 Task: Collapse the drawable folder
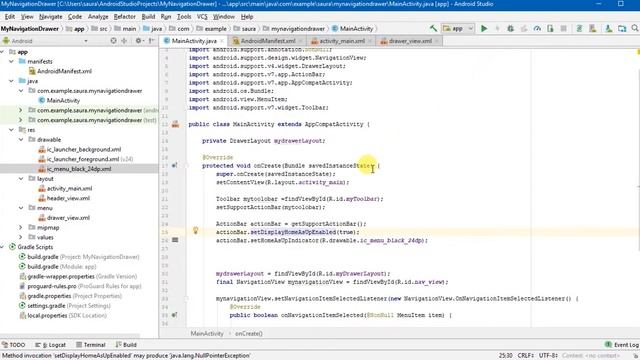[21, 140]
